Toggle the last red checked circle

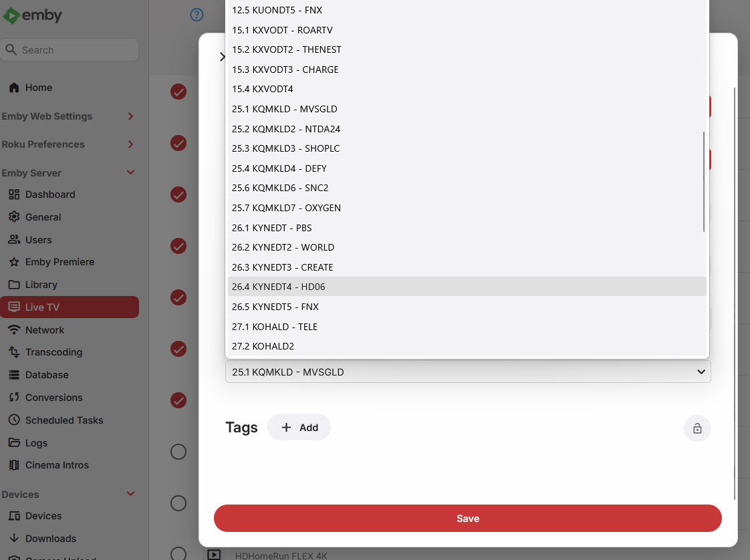click(178, 400)
